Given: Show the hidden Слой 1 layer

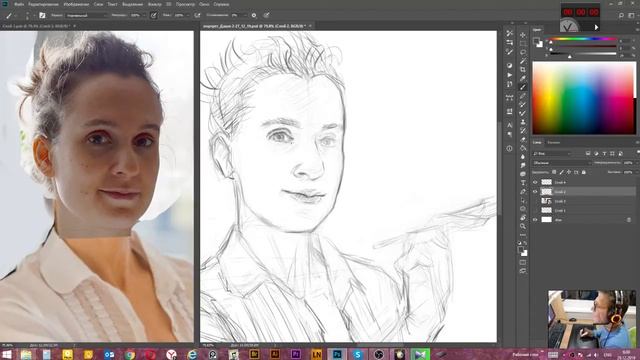Looking at the screenshot, I should pos(535,210).
